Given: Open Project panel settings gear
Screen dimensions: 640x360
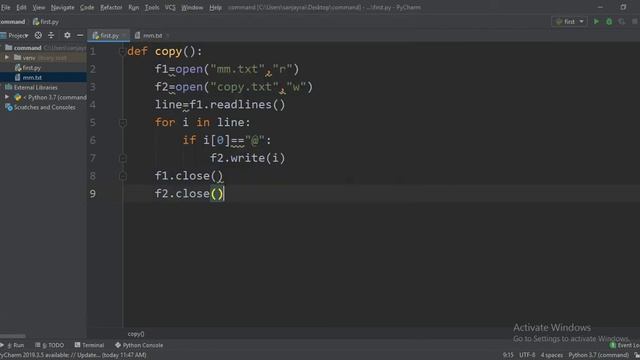Looking at the screenshot, I should tap(67, 36).
